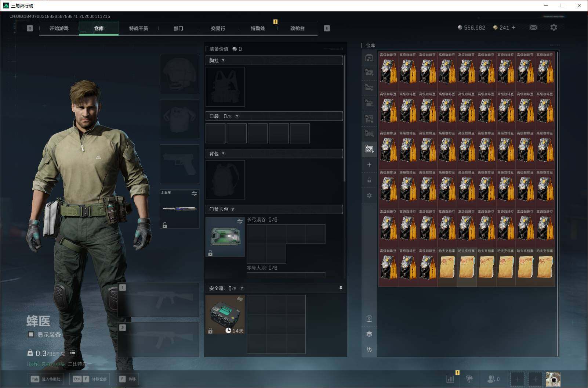Viewport: 588px width, 388px height.
Task: Add a new warehouse page with plus icon
Action: coord(369,165)
